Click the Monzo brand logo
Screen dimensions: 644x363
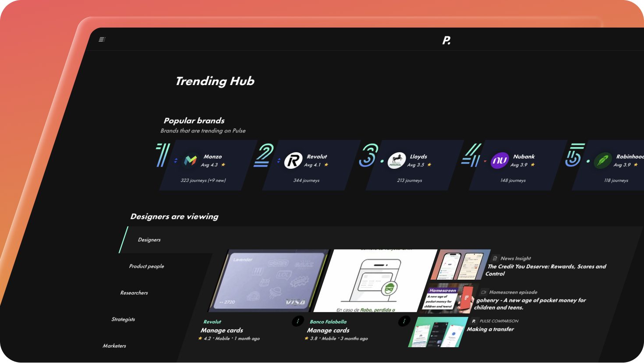(x=191, y=160)
